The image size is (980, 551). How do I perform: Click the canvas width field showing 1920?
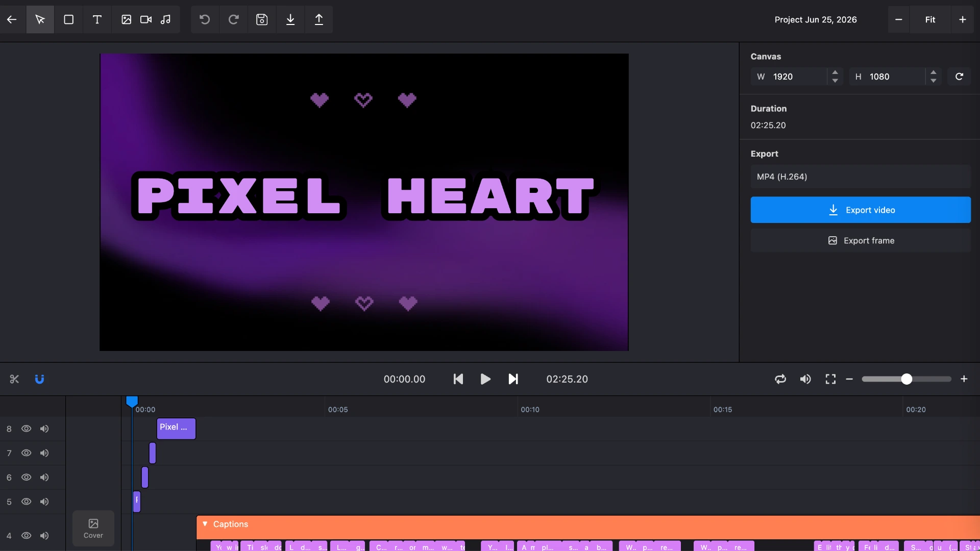click(x=796, y=77)
